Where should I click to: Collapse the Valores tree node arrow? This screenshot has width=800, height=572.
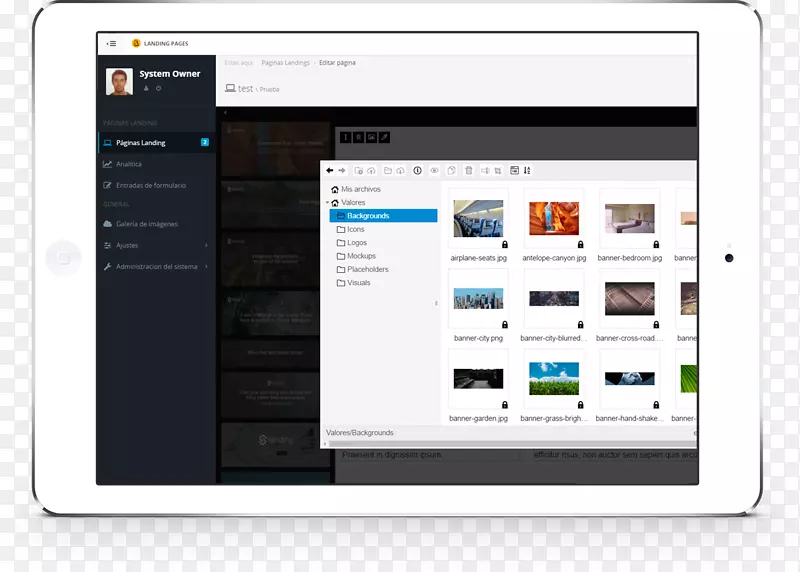pyautogui.click(x=327, y=203)
